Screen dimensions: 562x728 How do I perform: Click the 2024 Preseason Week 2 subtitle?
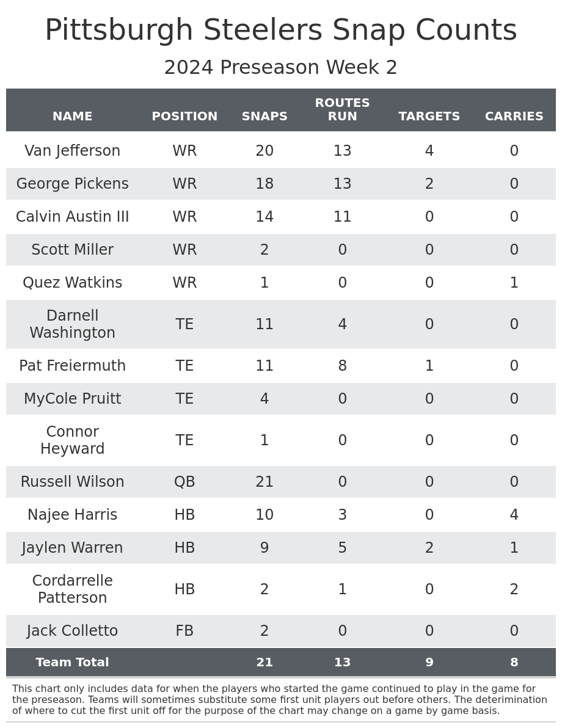coord(281,68)
